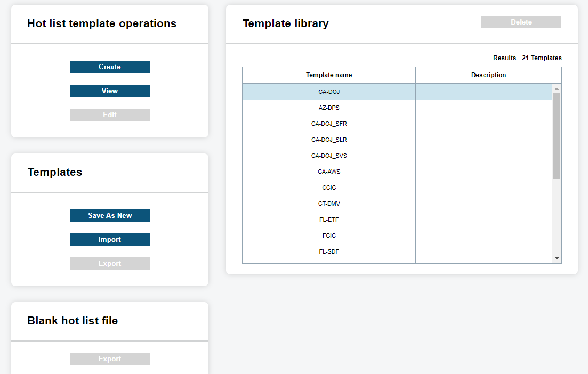Click Export in the Templates panel
Image resolution: width=588 pixels, height=374 pixels.
(x=109, y=263)
